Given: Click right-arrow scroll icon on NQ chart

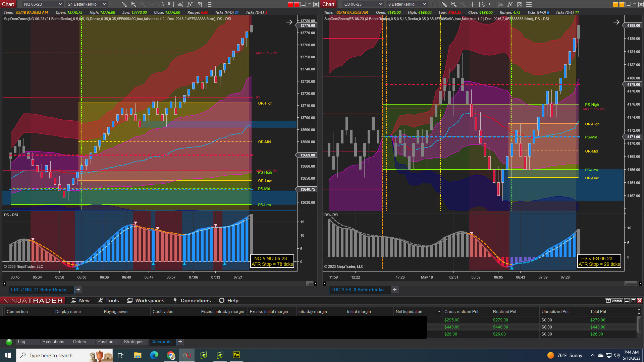Looking at the screenshot, I should pyautogui.click(x=289, y=22).
